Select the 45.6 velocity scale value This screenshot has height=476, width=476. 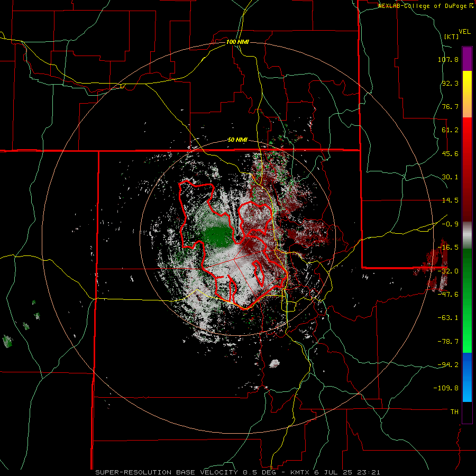[x=450, y=153]
